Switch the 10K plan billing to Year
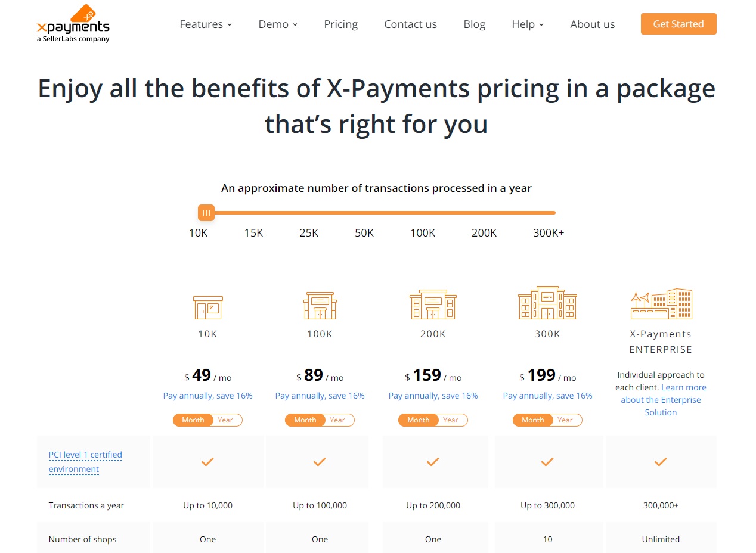This screenshot has width=756, height=553. click(x=226, y=420)
